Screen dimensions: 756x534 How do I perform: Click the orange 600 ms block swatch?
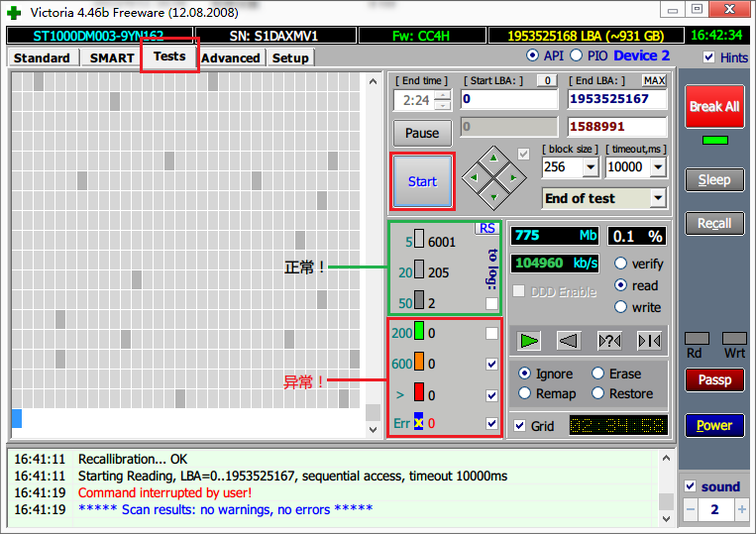tap(419, 362)
